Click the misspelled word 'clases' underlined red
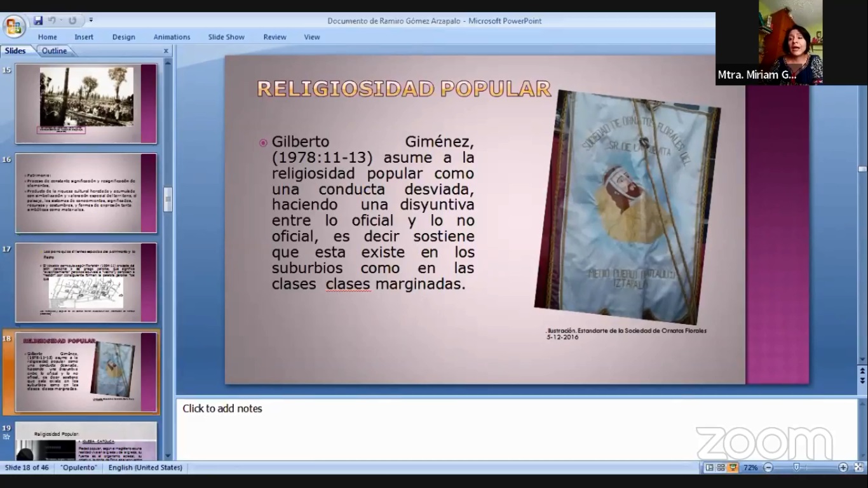Screen dimensions: 868x488 (x=348, y=284)
